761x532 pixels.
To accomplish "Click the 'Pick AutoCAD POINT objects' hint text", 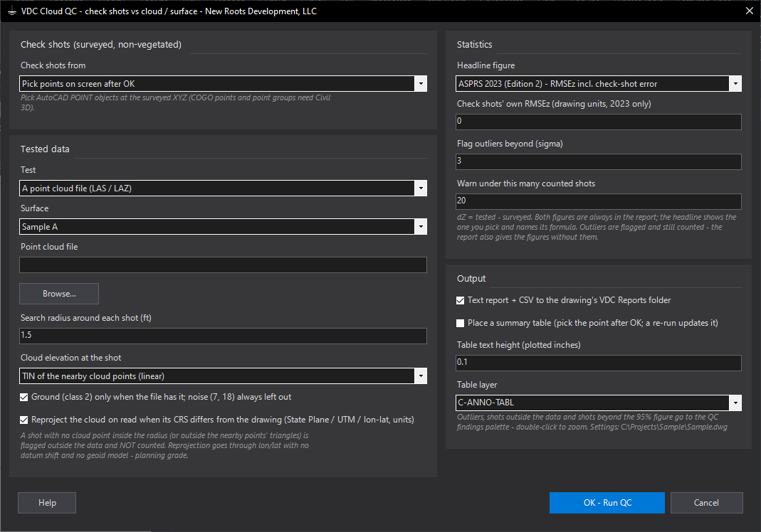I will point(175,102).
